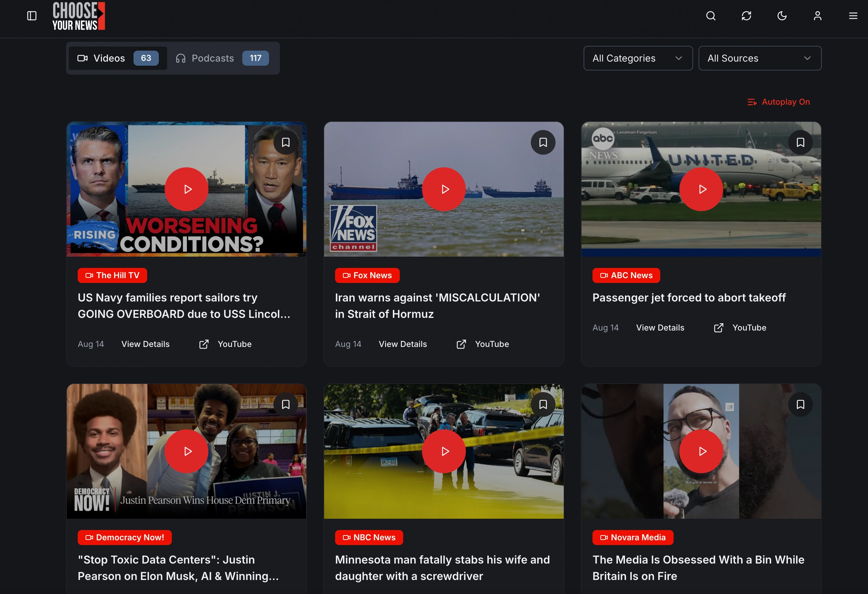This screenshot has height=594, width=868.
Task: View Details for Iran warns video
Action: click(403, 344)
